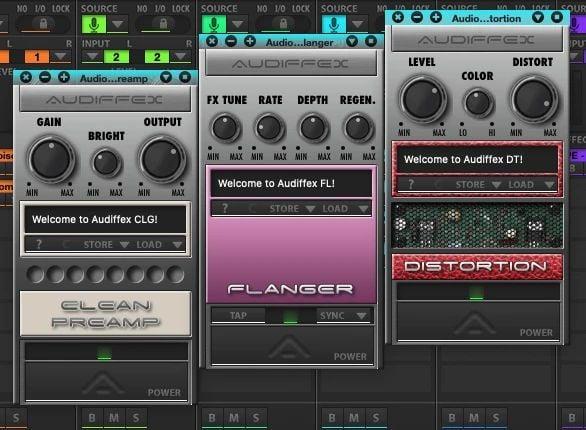The image size is (586, 430).
Task: Click the Clean Preamp GAIN knob
Action: (x=51, y=160)
